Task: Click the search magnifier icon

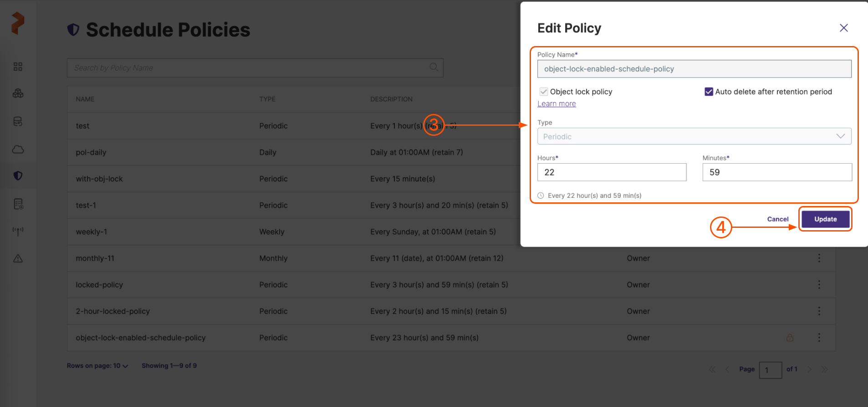Action: click(x=434, y=67)
